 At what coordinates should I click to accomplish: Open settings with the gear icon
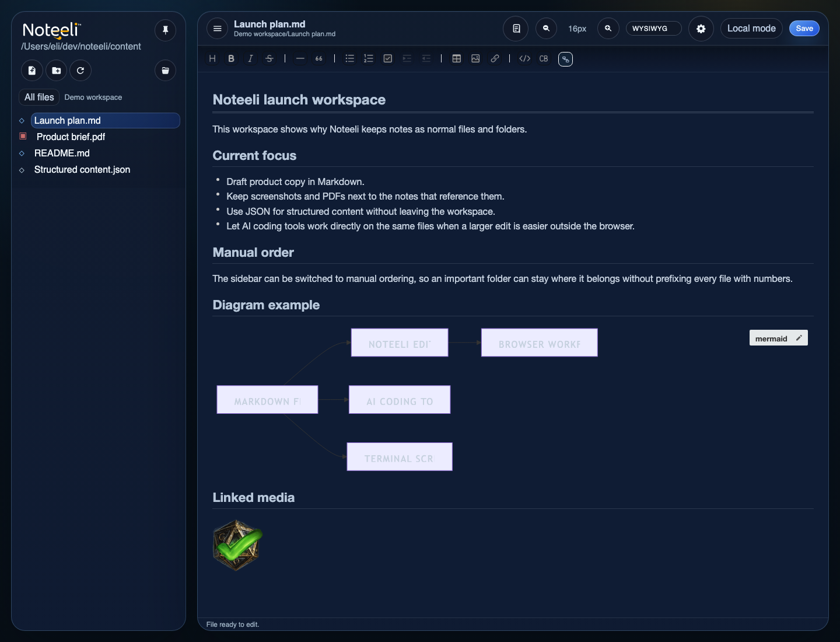tap(701, 28)
